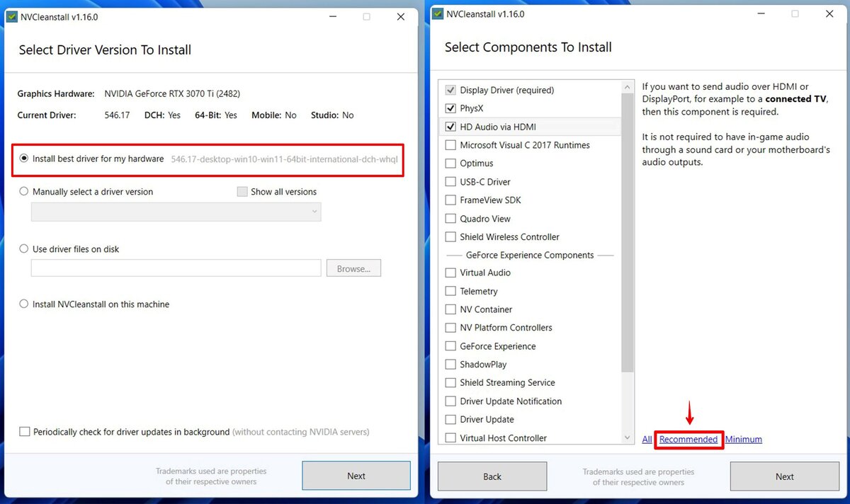Uncheck the PhysX component
The image size is (850, 504).
click(x=450, y=108)
